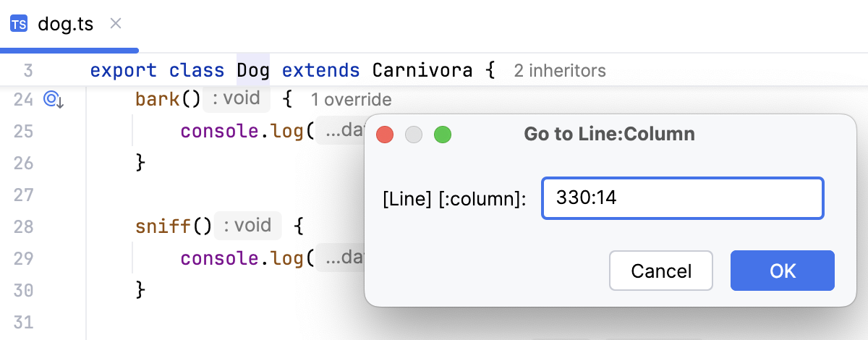Click the green zoom button on dialog
This screenshot has width=868, height=340.
click(x=442, y=135)
